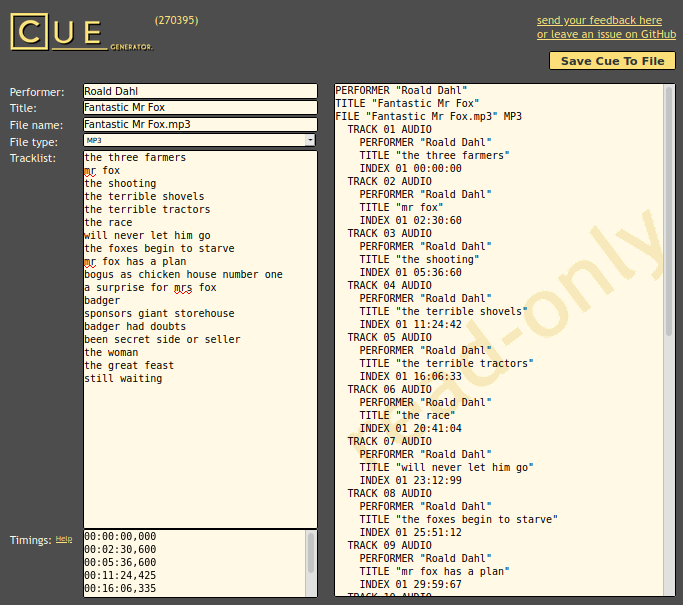Click cue line 'INDEX 01 23:12:99'
This screenshot has width=683, height=605.
click(x=410, y=481)
